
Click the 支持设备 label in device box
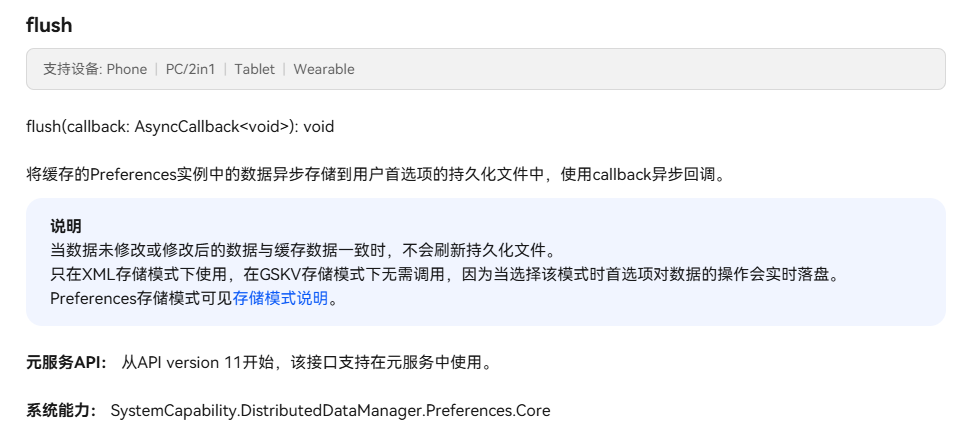pos(71,69)
